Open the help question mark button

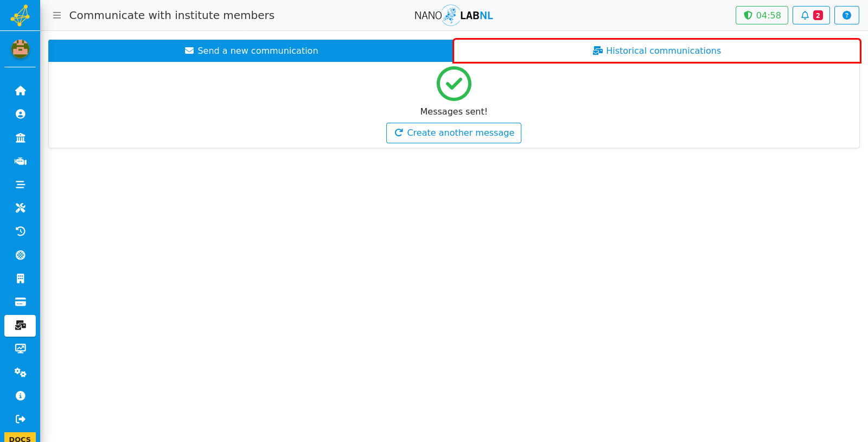[846, 15]
